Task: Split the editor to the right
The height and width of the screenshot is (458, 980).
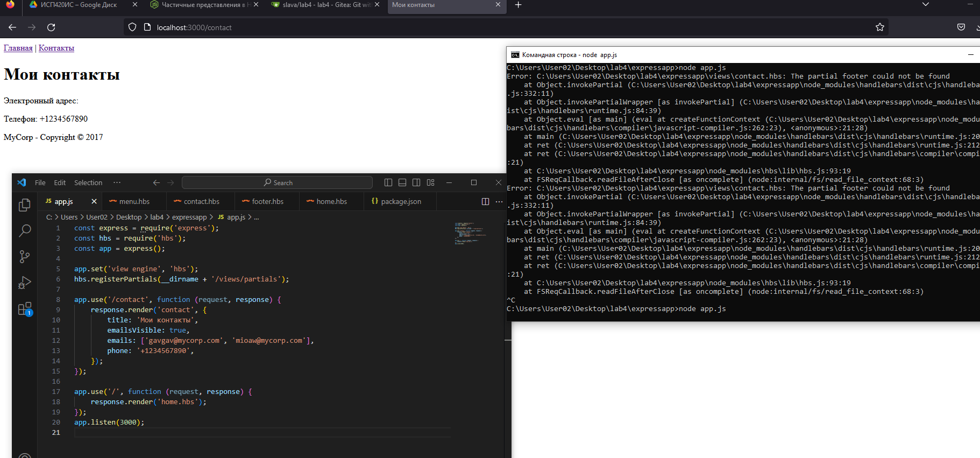Action: click(485, 201)
